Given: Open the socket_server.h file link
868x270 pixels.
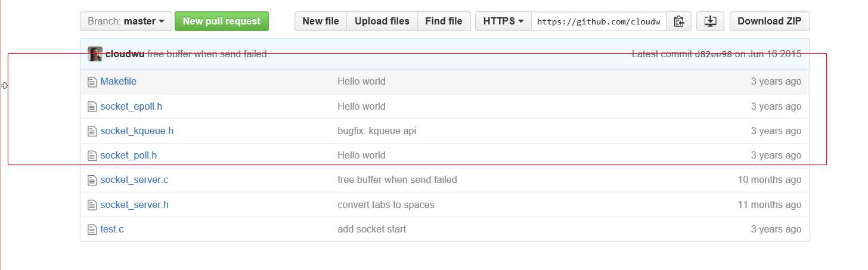Looking at the screenshot, I should coord(134,205).
